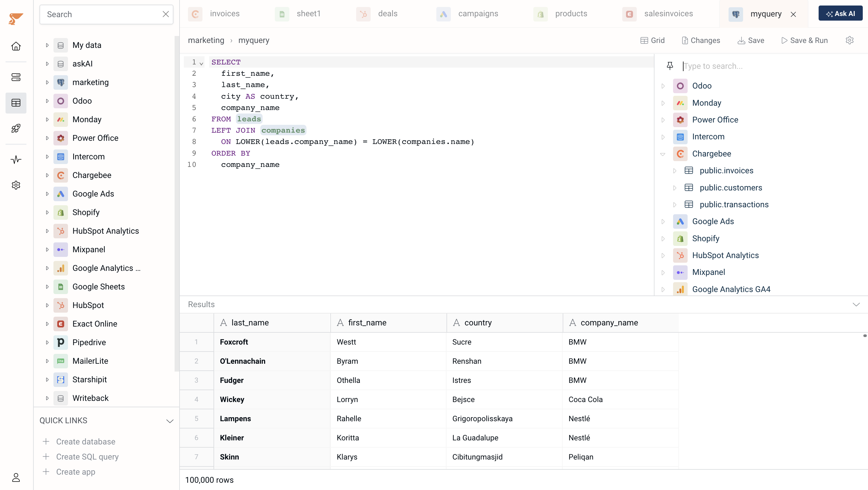The height and width of the screenshot is (490, 868).
Task: Click the companies table name in editor
Action: pos(283,130)
